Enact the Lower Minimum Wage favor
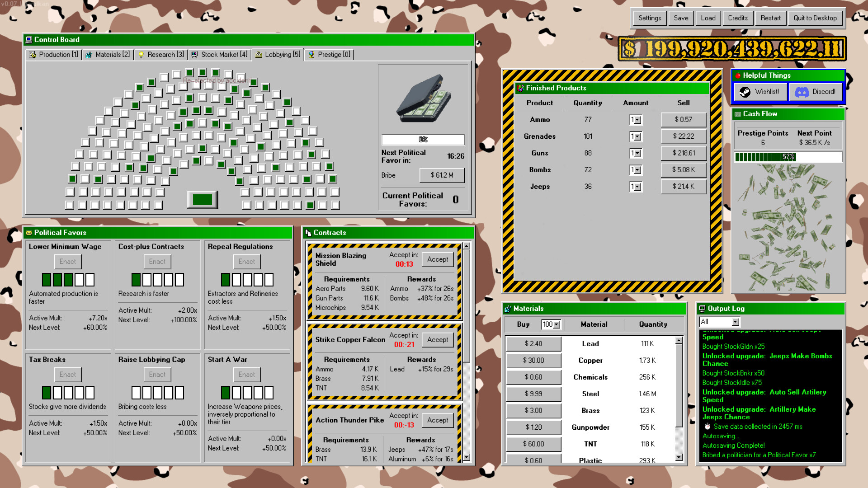Image resolution: width=868 pixels, height=488 pixels. coord(67,261)
